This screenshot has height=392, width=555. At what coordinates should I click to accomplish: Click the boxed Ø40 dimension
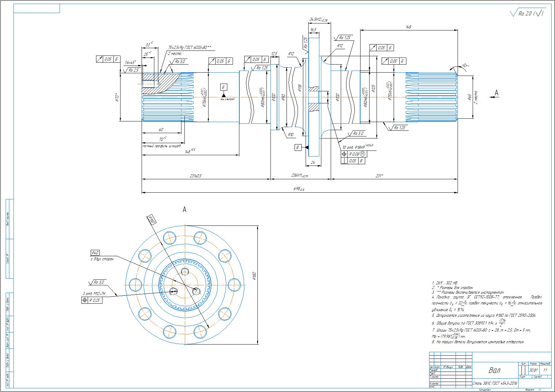(x=95, y=253)
